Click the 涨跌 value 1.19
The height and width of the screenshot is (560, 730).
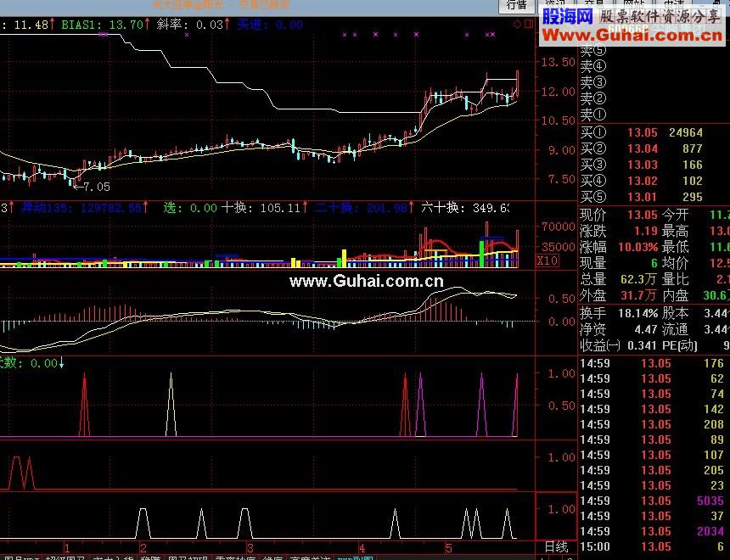point(646,231)
